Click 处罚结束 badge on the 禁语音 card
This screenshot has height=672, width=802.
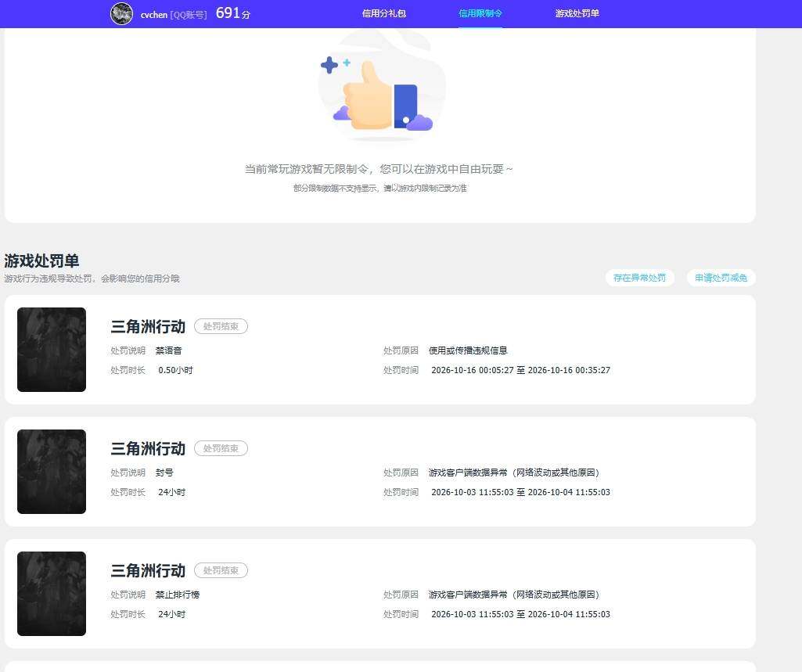click(x=221, y=326)
